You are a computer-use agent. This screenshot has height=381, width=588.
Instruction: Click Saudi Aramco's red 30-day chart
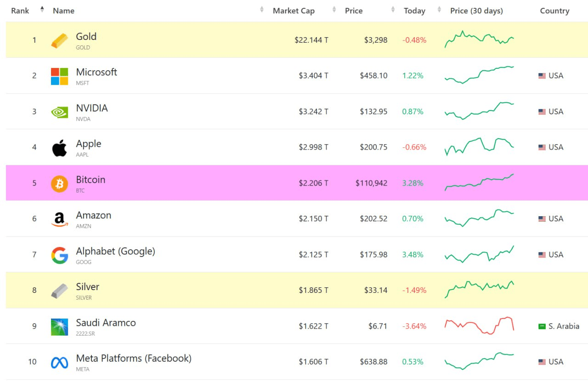(x=479, y=325)
